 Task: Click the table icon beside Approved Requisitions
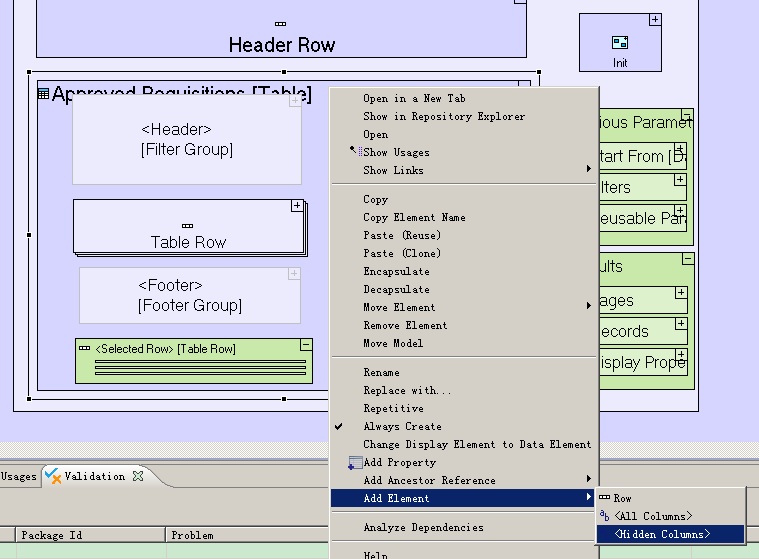(x=43, y=94)
